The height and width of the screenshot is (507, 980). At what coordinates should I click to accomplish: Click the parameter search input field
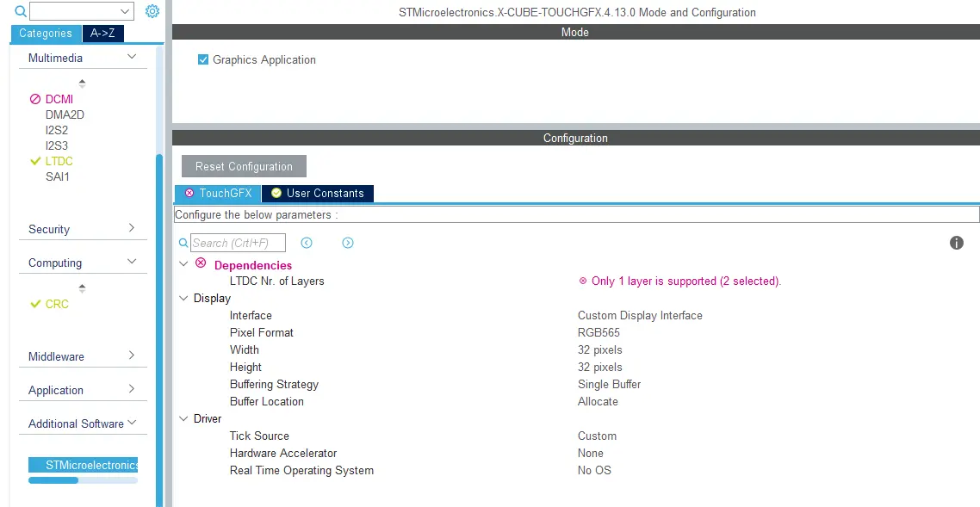[239, 243]
